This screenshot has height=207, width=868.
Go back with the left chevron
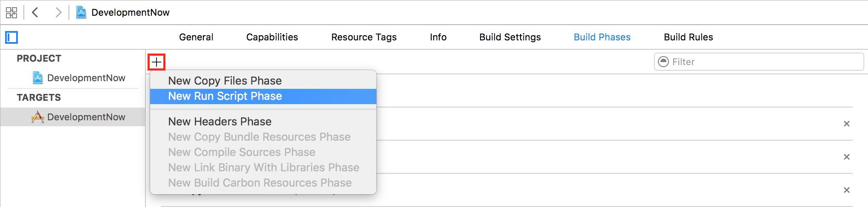[35, 13]
